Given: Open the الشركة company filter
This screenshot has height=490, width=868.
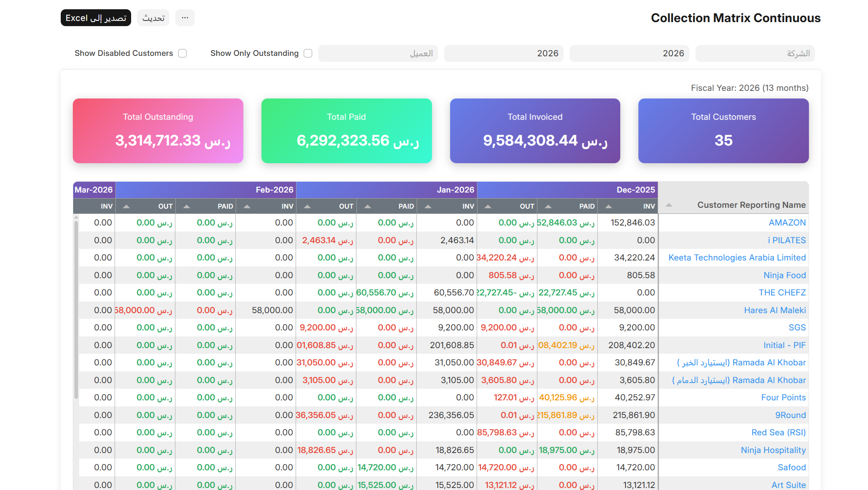Looking at the screenshot, I should click(x=755, y=53).
